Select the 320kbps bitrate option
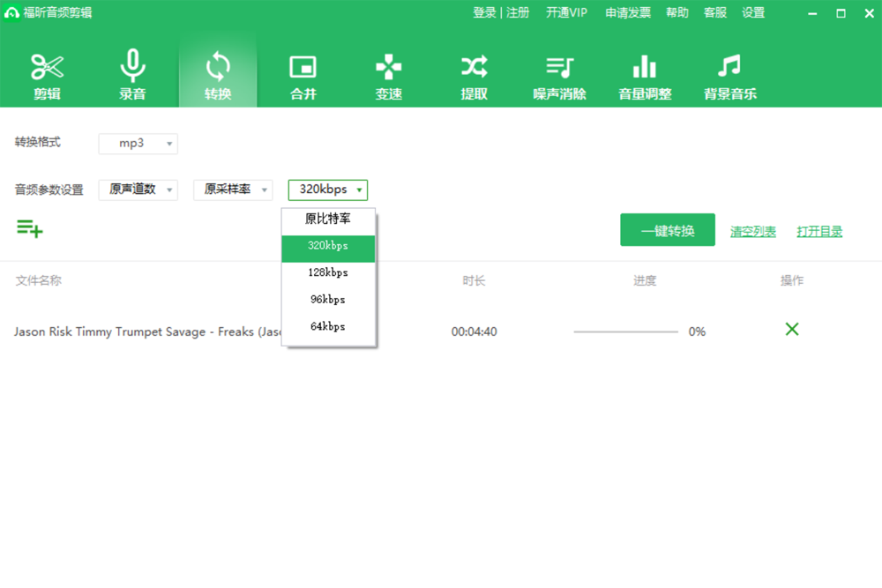 coord(328,246)
